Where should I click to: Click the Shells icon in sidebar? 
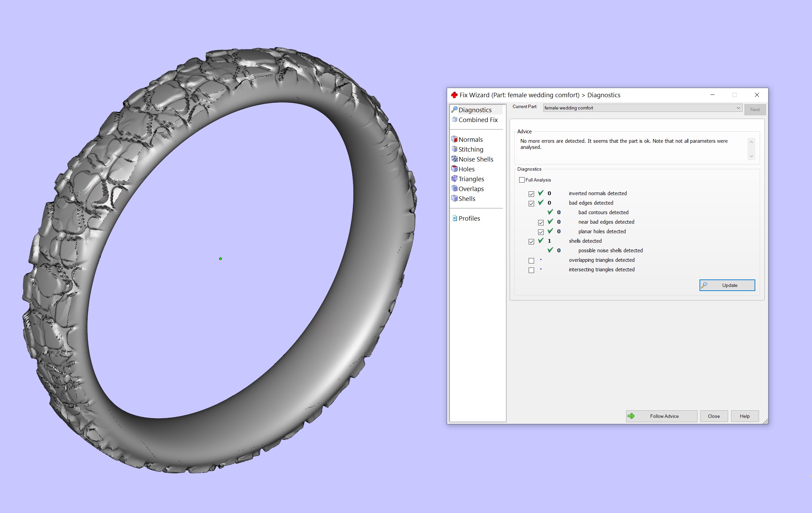455,199
